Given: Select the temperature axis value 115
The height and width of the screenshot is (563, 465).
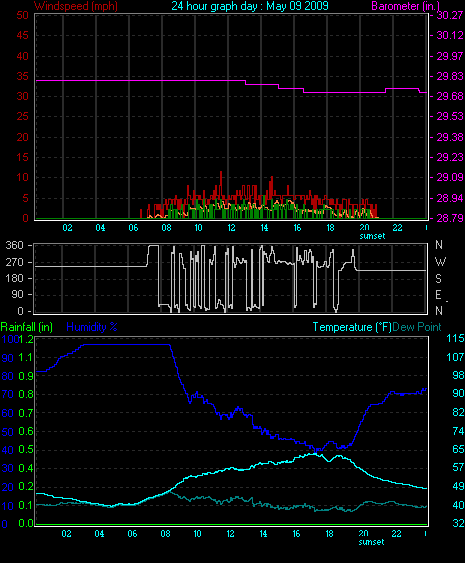Looking at the screenshot, I should point(455,338).
